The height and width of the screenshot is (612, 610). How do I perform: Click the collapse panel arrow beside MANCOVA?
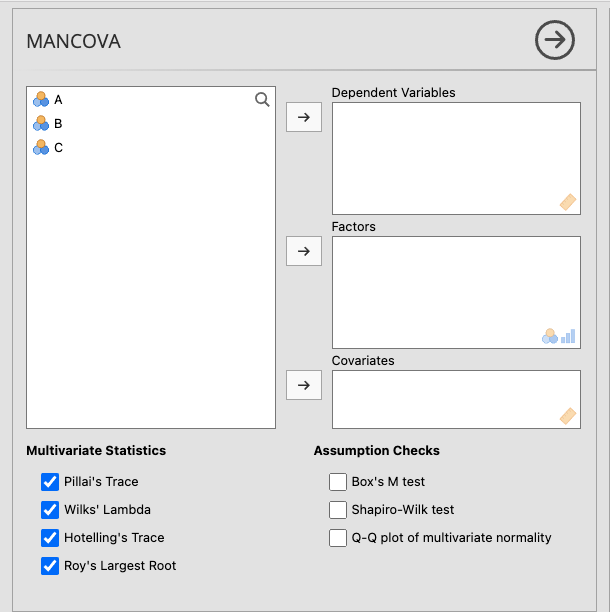(x=555, y=41)
